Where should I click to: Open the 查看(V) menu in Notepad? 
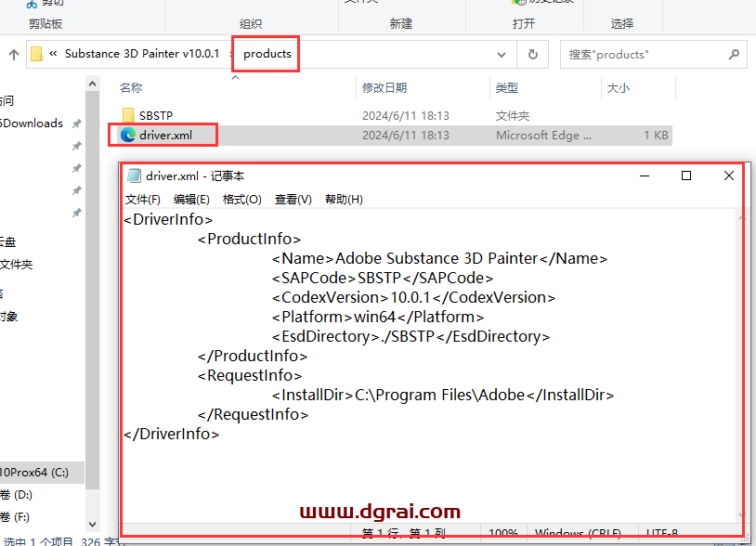(x=293, y=200)
